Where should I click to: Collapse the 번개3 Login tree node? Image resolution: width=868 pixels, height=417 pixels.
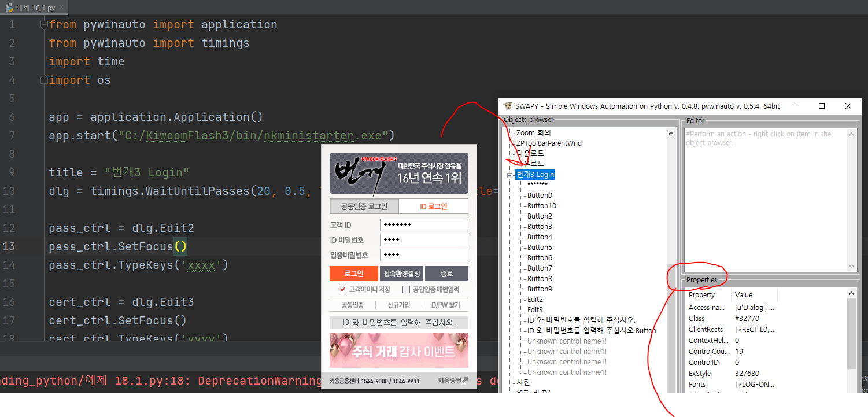[509, 175]
